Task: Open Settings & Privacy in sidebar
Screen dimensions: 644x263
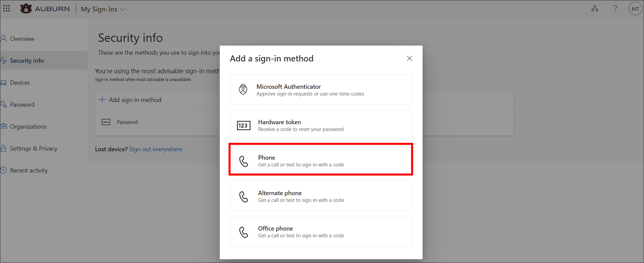Action: tap(44, 148)
